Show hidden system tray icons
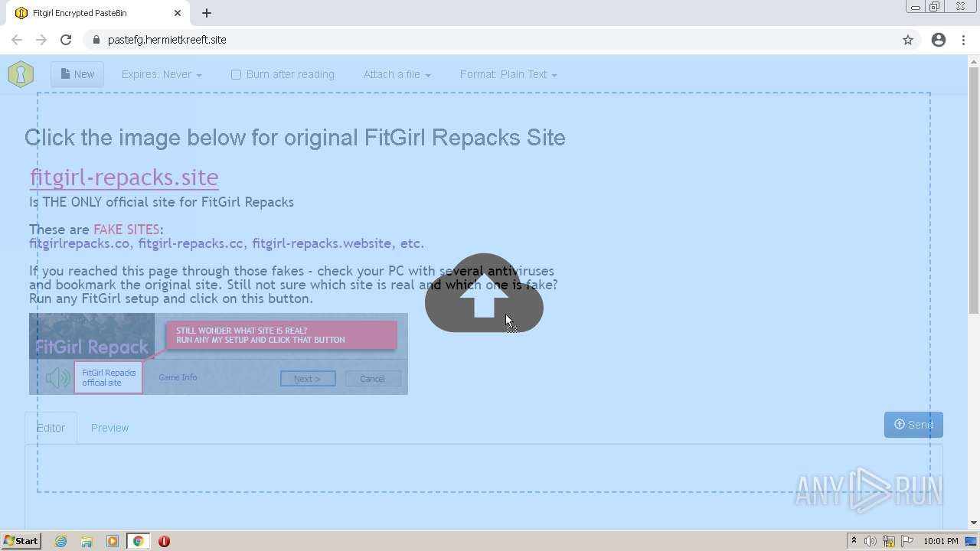The image size is (980, 551). pos(854,541)
